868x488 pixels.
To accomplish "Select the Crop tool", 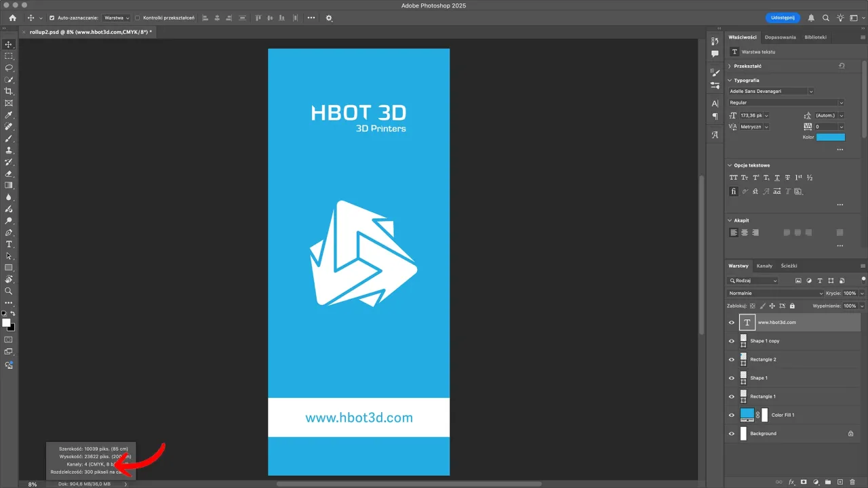I will pos(9,91).
